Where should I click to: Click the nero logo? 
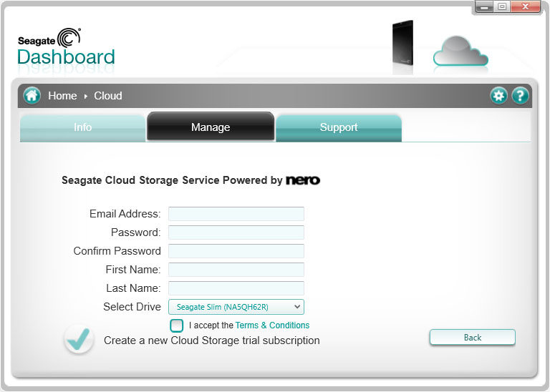pyautogui.click(x=303, y=180)
